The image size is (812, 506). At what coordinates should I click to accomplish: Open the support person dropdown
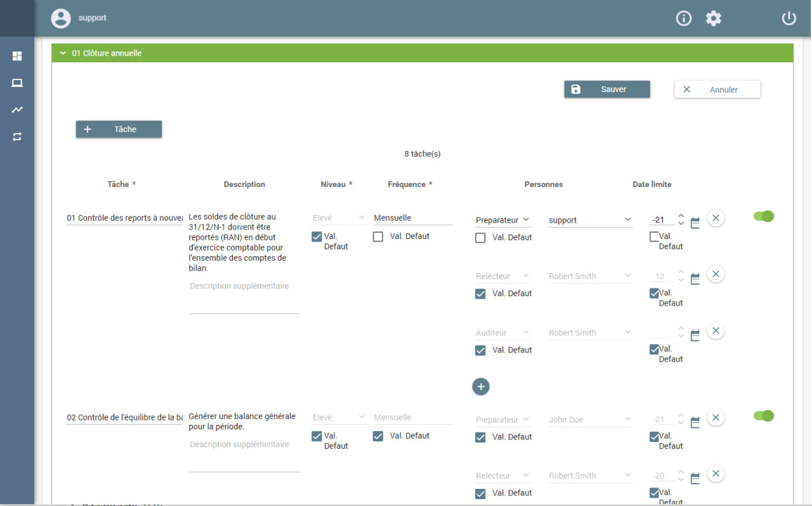[591, 220]
